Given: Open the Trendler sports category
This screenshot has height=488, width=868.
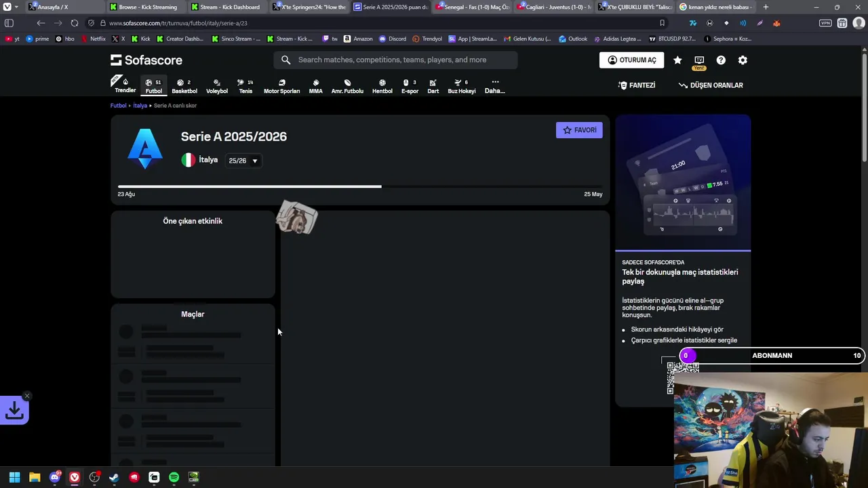Looking at the screenshot, I should coord(125,85).
